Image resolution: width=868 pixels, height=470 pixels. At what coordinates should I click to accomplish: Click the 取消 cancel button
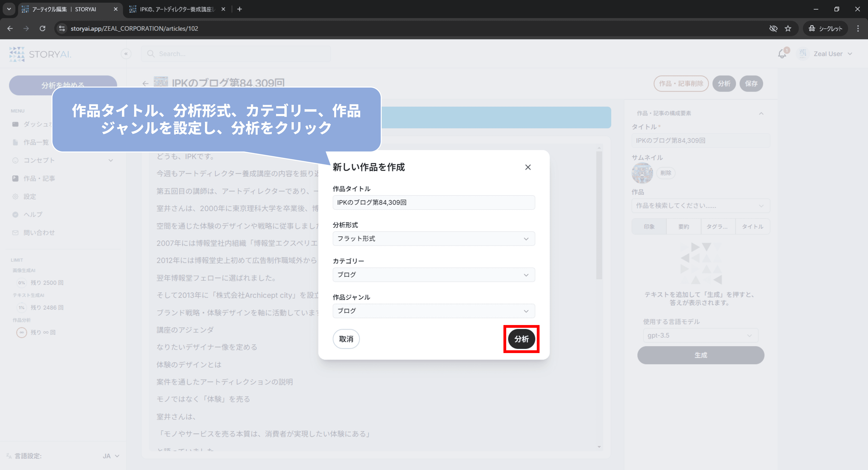pos(346,339)
